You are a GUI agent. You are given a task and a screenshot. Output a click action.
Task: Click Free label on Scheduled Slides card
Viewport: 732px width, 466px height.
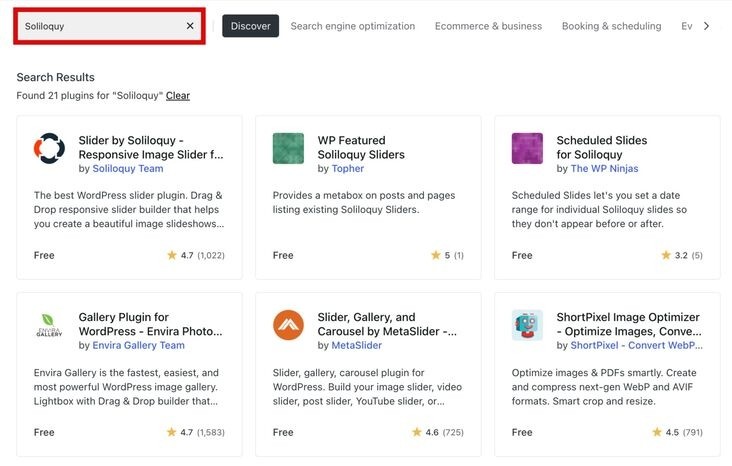click(522, 255)
